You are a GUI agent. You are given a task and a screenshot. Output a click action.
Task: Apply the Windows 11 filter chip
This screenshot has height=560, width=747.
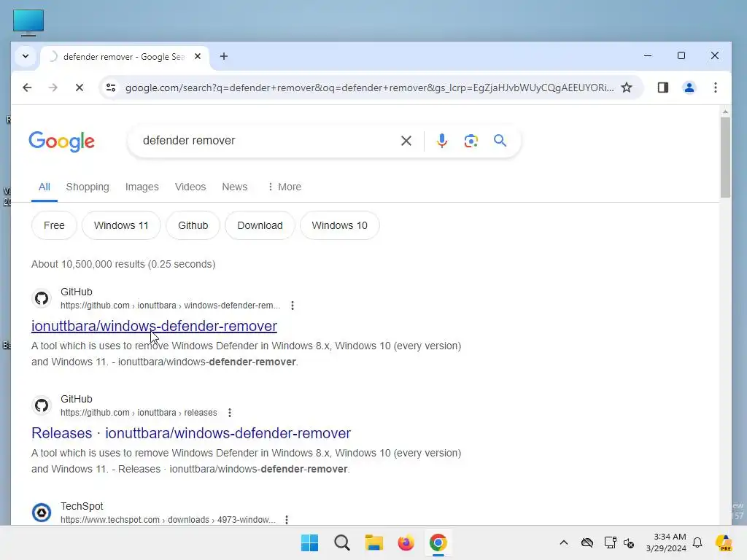point(121,225)
